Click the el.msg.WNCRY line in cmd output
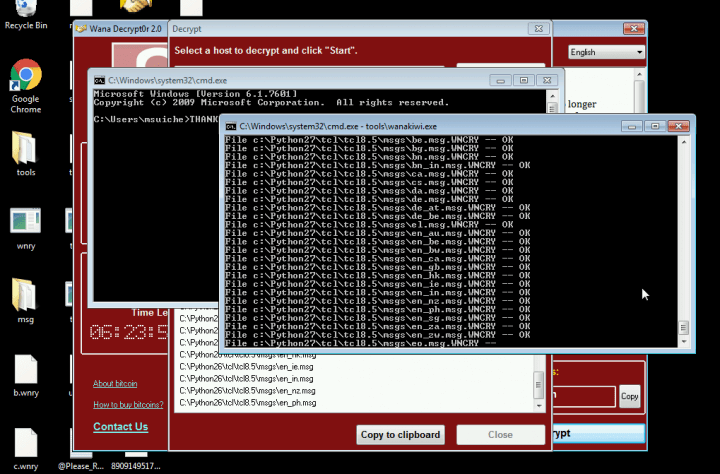 pos(369,225)
